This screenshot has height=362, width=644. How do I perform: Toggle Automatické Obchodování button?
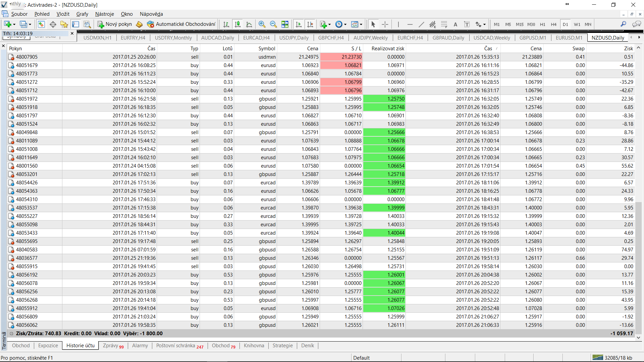[181, 24]
